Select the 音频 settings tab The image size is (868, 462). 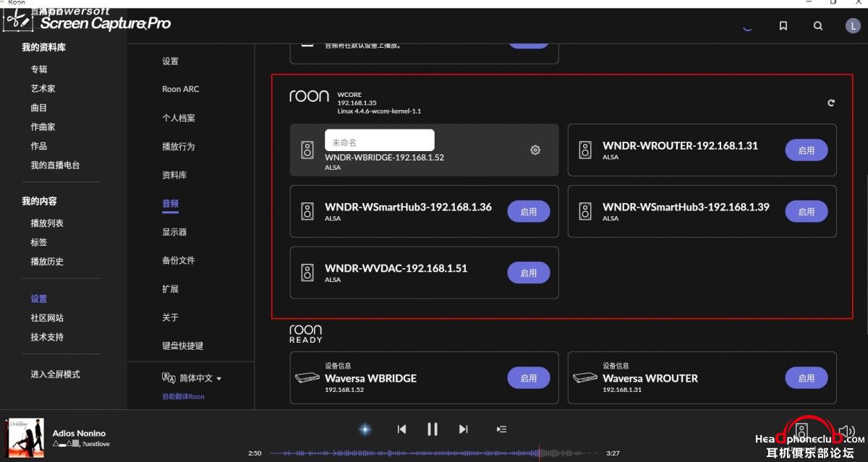pyautogui.click(x=170, y=204)
